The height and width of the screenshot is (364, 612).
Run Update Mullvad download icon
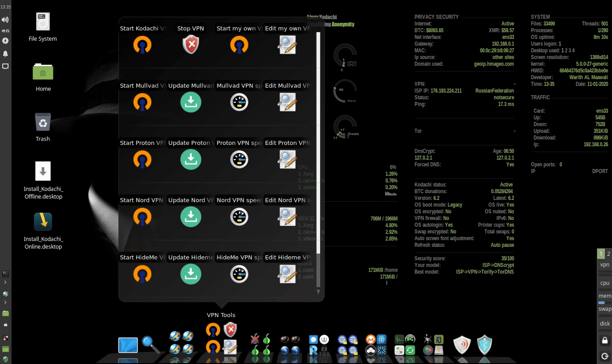[x=191, y=102]
